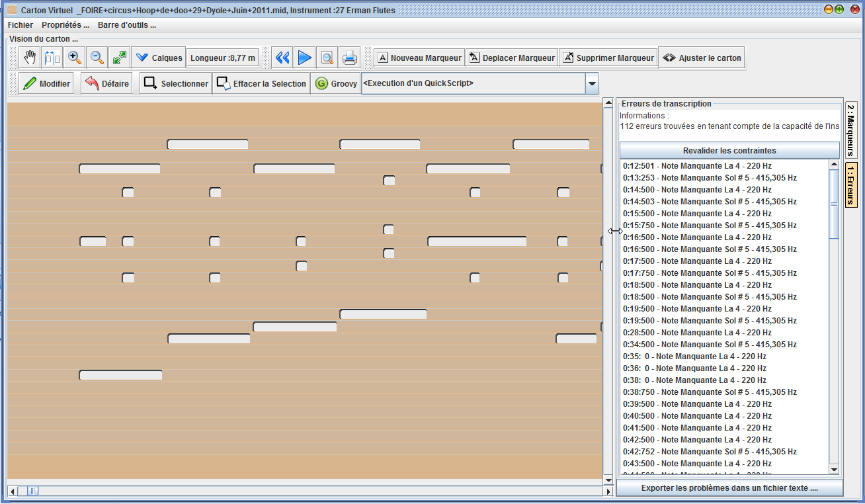Zoom out of the carton view
Screen dimensions: 865x504
[x=97, y=58]
